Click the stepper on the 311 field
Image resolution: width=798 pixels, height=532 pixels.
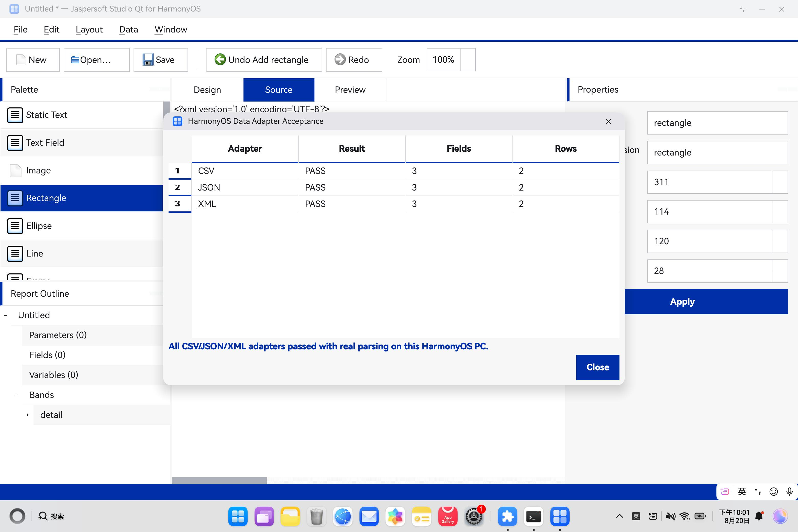click(x=780, y=182)
